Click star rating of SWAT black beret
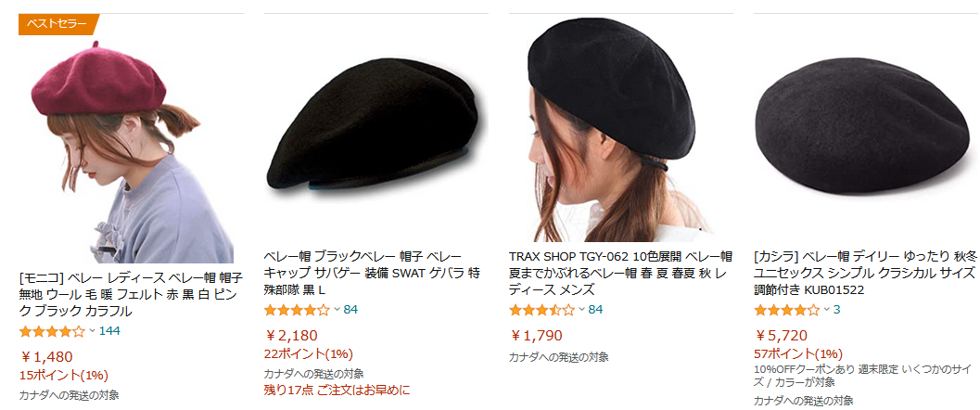This screenshot has height=410, width=980. (297, 310)
